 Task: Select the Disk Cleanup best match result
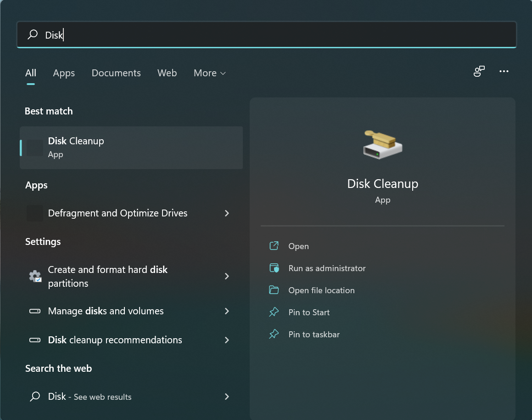(131, 148)
